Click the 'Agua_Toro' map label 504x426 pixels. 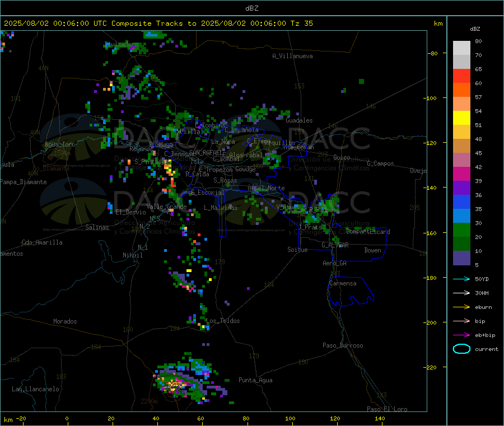[x=60, y=144]
